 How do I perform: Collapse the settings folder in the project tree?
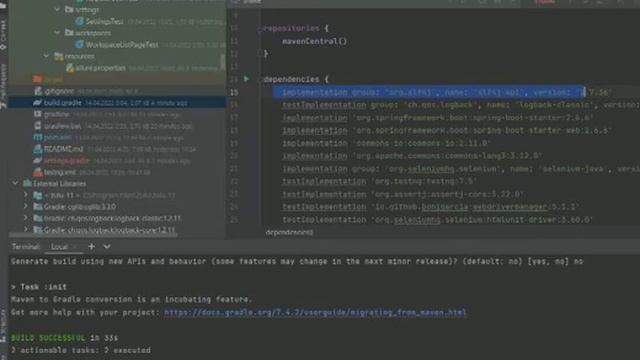click(58, 9)
